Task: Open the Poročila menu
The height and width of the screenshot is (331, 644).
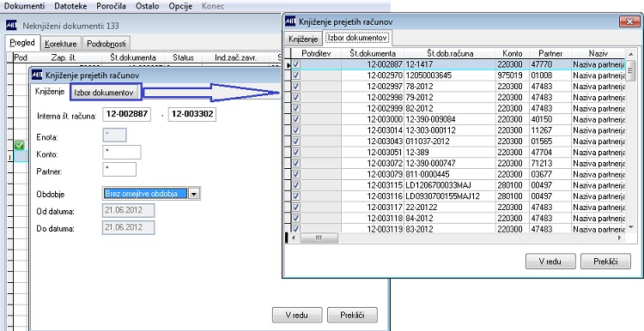Action: tap(112, 6)
